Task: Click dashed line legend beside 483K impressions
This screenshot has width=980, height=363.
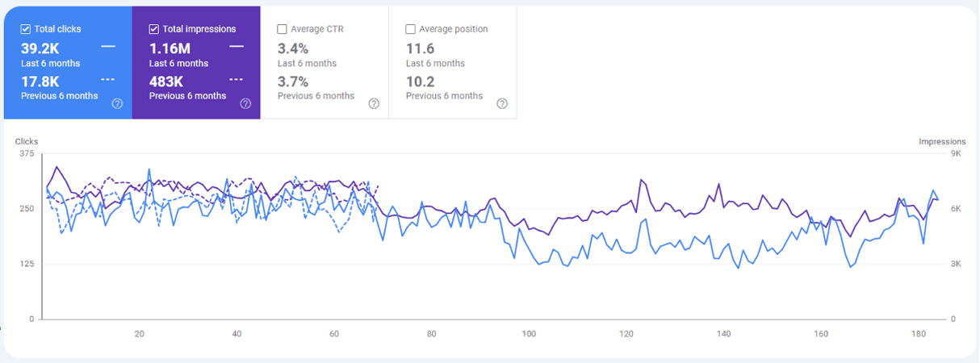Action: [237, 79]
